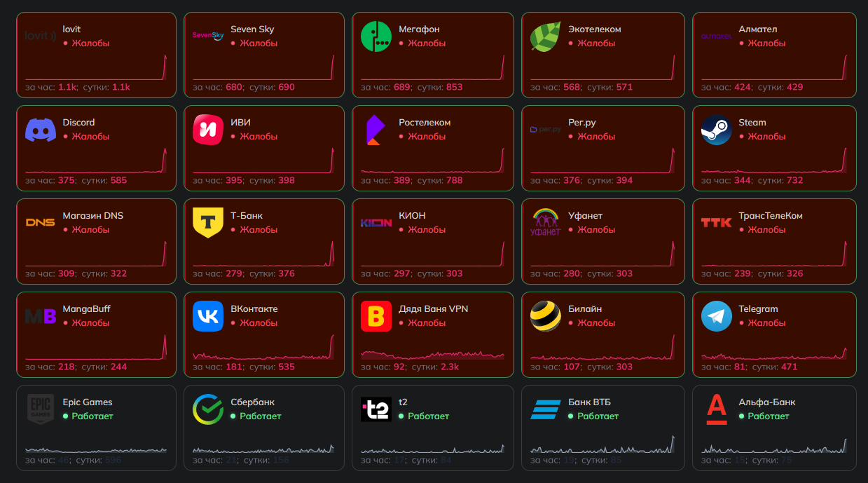Click the green Сбербанк checkmark logo
The height and width of the screenshot is (483, 868).
point(208,409)
